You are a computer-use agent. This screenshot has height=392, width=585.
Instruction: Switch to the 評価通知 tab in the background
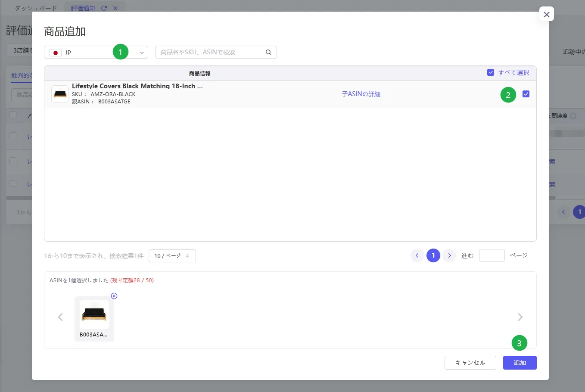pos(83,8)
